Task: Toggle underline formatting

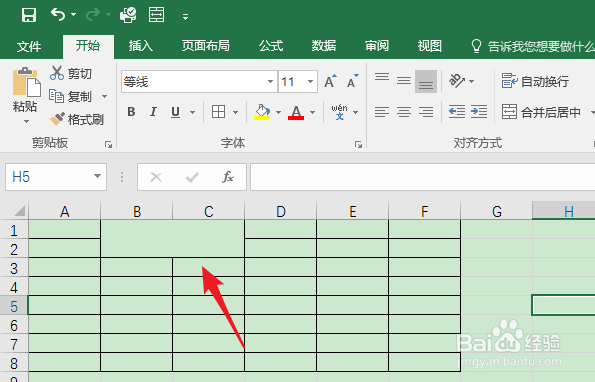Action: pyautogui.click(x=175, y=112)
